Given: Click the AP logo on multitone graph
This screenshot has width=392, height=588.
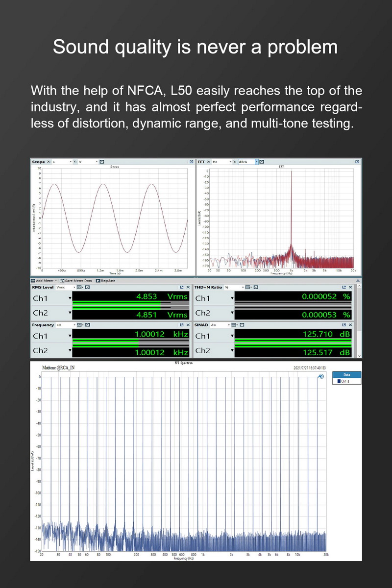Looking at the screenshot, I should pos(320,377).
